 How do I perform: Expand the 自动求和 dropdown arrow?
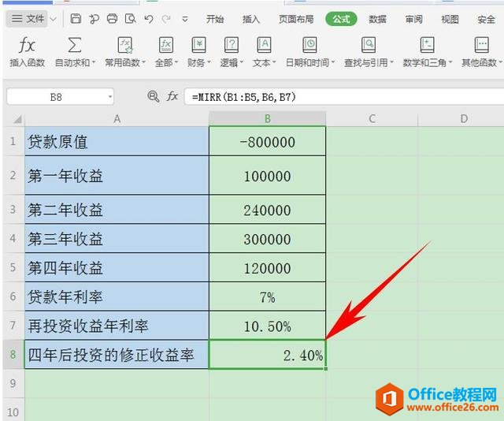pos(94,62)
